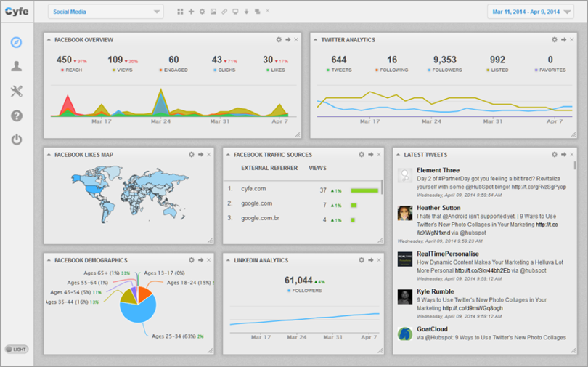The height and width of the screenshot is (367, 588).
Task: Click the download export arrow icon
Action: point(246,12)
